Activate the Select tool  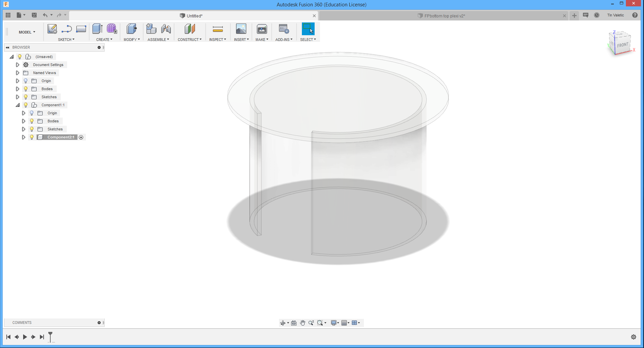point(308,29)
